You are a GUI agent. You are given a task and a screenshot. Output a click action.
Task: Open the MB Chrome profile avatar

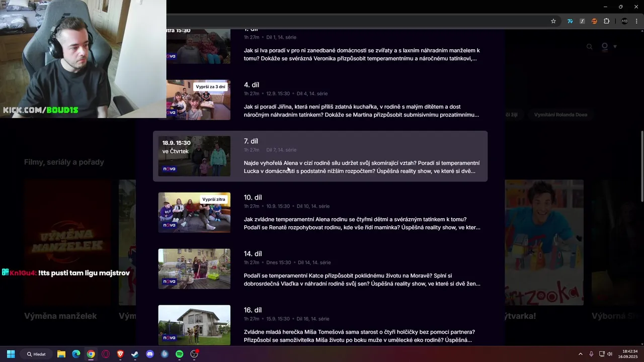point(624,21)
